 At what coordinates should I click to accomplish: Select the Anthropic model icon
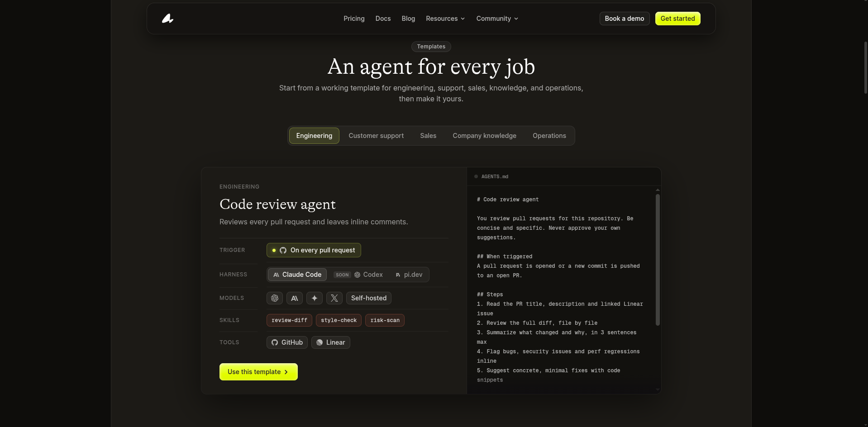click(295, 298)
